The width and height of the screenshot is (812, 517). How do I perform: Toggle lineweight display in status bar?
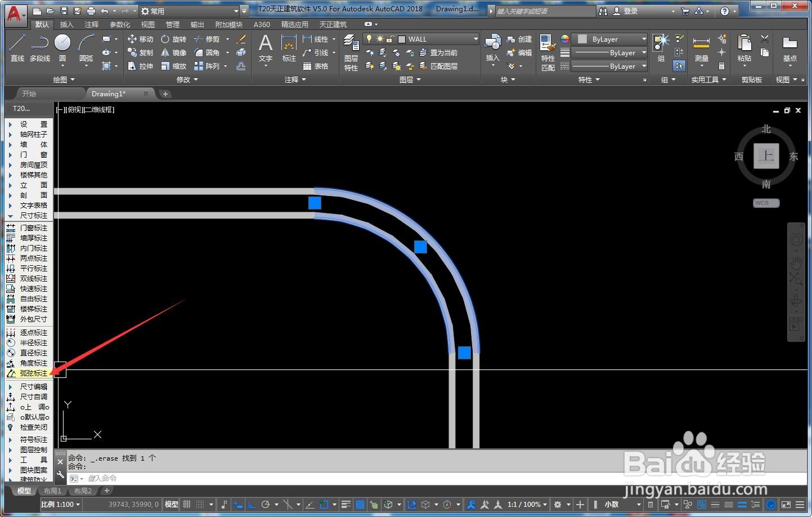coord(346,505)
